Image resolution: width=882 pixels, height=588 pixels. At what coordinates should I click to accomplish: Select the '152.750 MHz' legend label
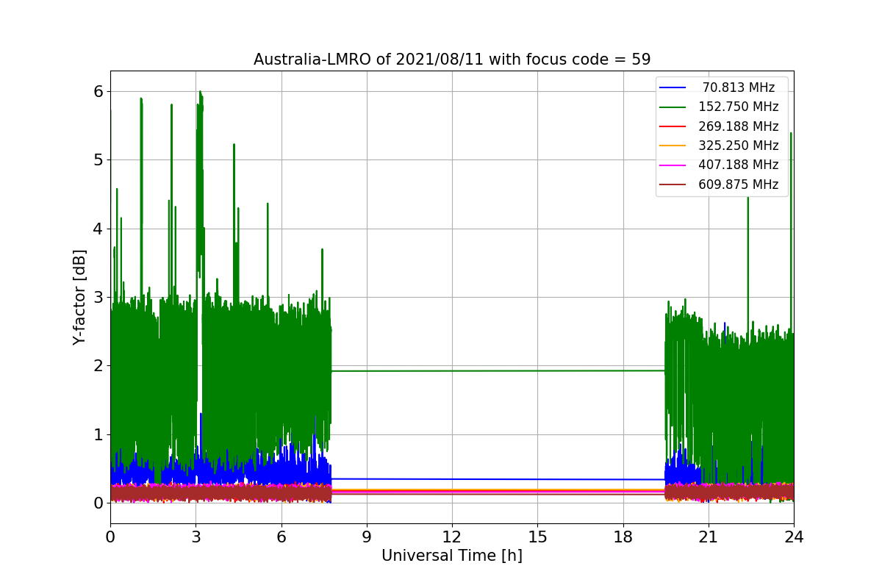point(739,107)
